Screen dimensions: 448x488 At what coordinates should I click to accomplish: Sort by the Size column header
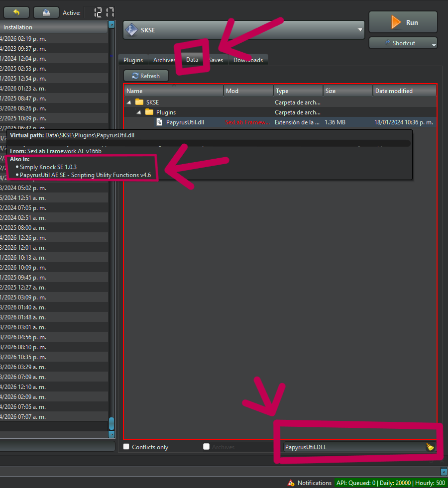click(348, 91)
